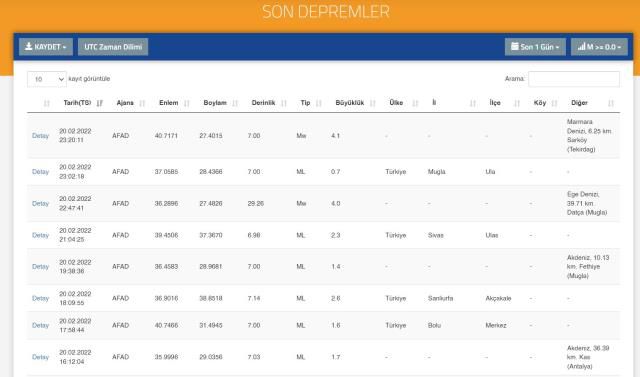Sort the table by the Büyüklük column
Image resolution: width=640 pixels, height=377 pixels.
click(x=355, y=103)
